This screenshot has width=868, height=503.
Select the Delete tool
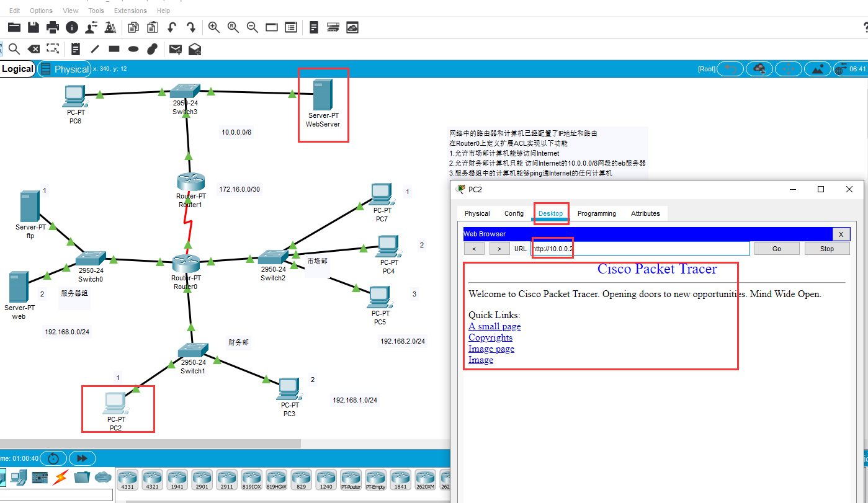34,48
